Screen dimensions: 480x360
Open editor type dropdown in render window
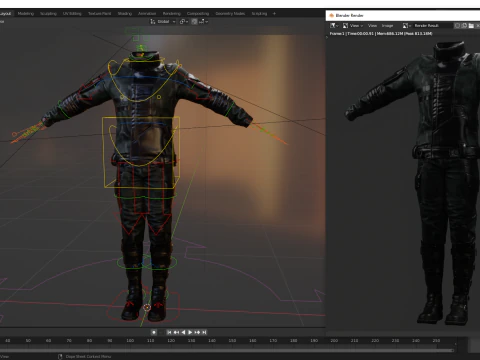[x=334, y=26]
